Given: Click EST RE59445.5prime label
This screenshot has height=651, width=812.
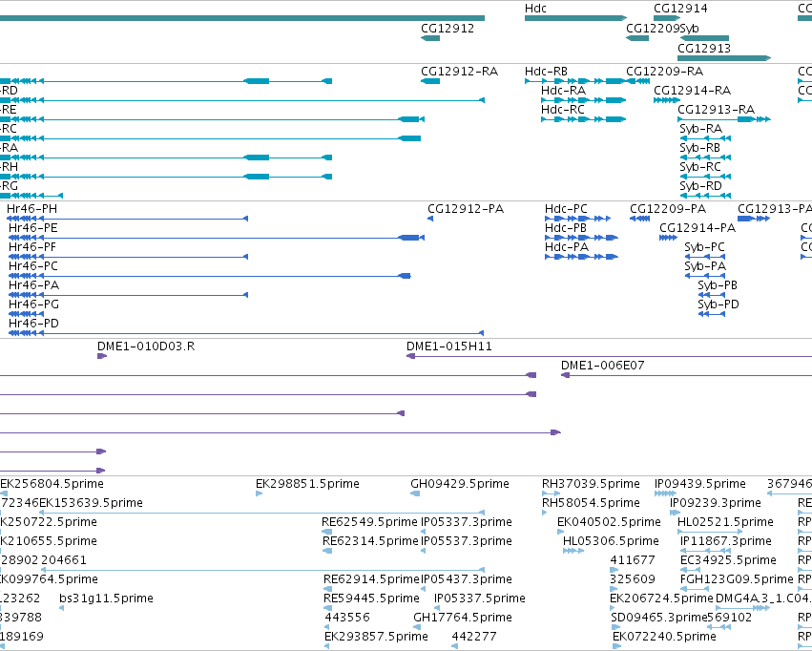Looking at the screenshot, I should pyautogui.click(x=371, y=598).
